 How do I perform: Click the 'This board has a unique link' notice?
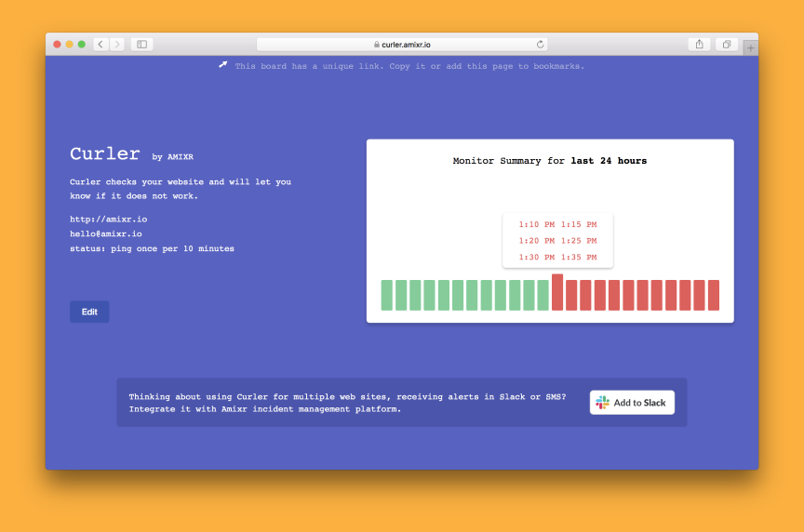[x=409, y=66]
